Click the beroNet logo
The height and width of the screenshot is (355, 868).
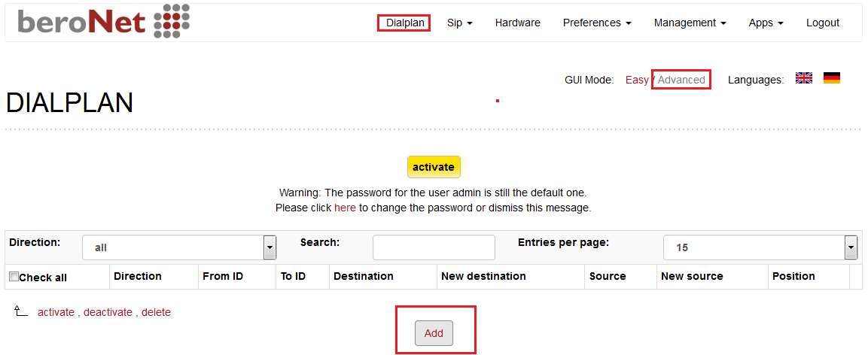pos(104,22)
